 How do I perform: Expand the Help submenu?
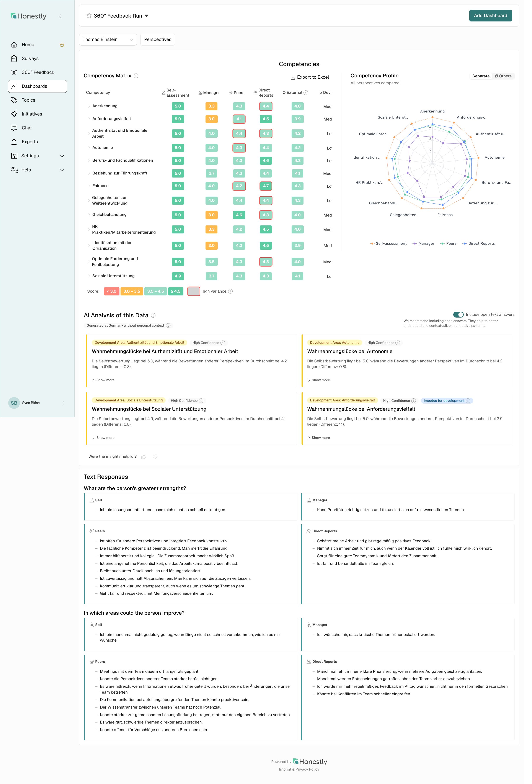pyautogui.click(x=62, y=170)
